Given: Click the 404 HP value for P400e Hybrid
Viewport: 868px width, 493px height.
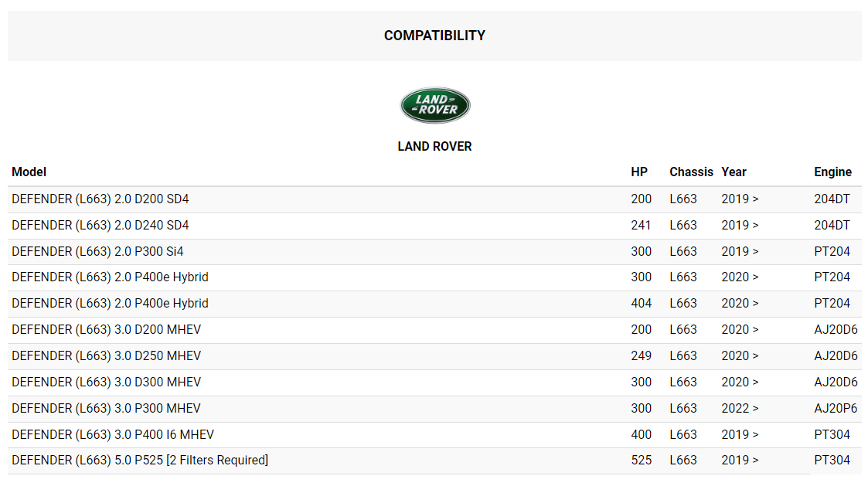Looking at the screenshot, I should click(x=641, y=304).
